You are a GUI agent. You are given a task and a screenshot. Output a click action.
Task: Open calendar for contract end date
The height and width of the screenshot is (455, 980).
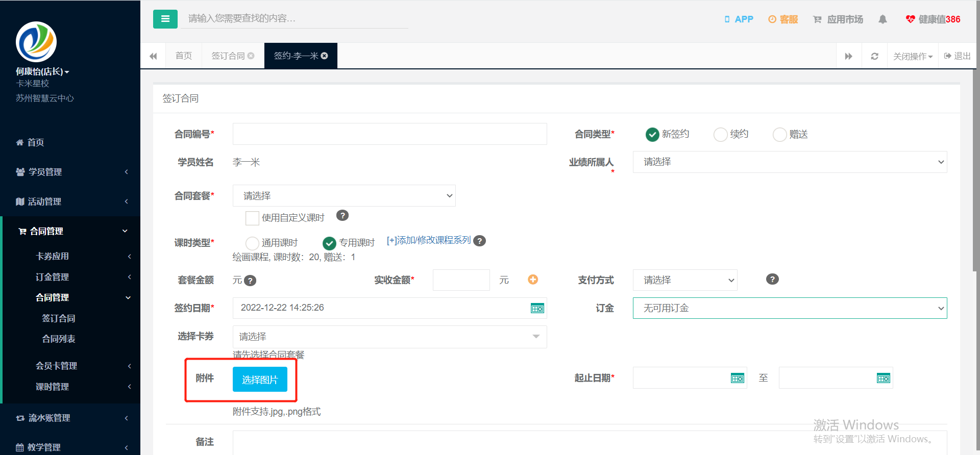click(x=884, y=378)
